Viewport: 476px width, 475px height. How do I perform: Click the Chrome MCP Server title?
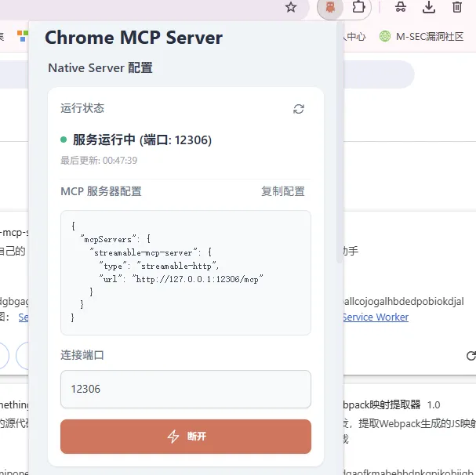pos(133,38)
